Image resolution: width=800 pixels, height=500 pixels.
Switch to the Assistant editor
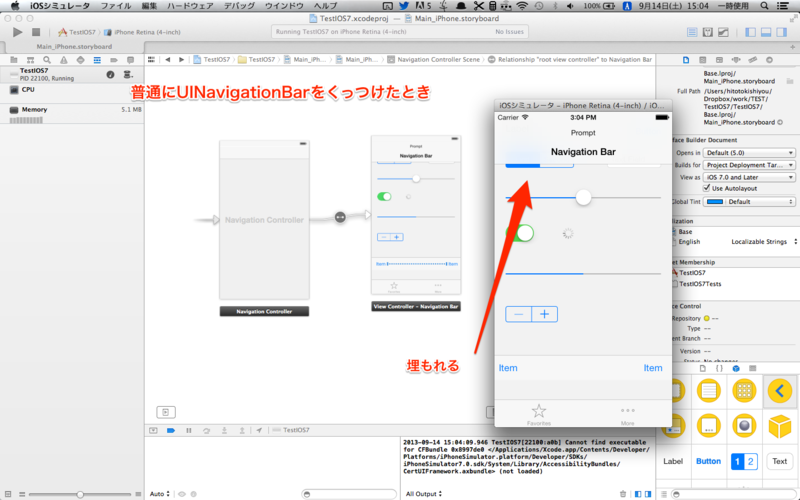(708, 32)
